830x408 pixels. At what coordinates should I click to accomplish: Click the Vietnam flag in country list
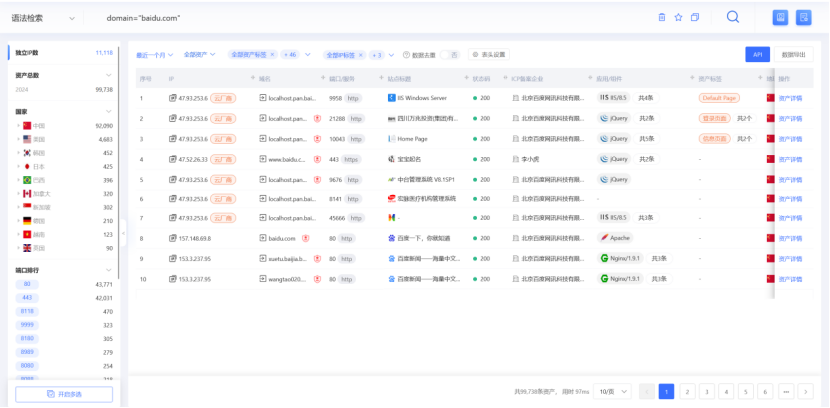coord(27,234)
